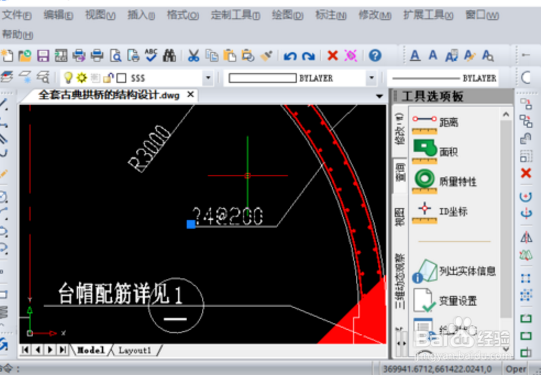Open the 定制工具 menu
542x375 pixels.
tap(235, 15)
